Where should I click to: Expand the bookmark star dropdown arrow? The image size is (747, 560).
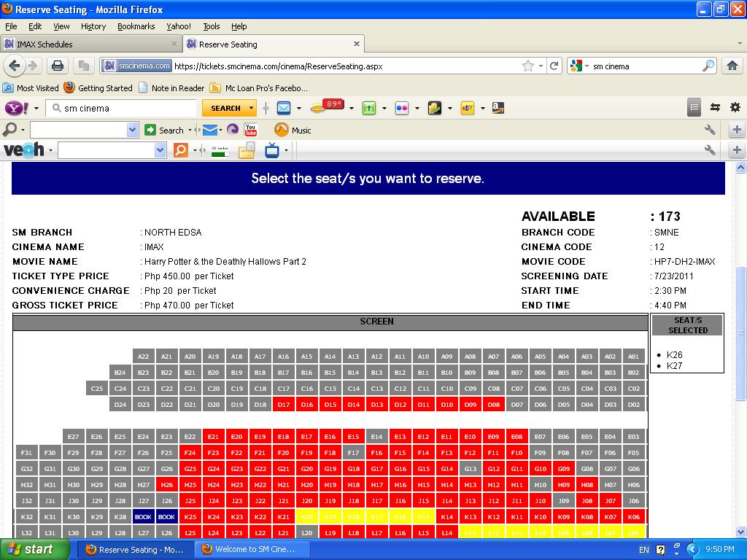[541, 66]
